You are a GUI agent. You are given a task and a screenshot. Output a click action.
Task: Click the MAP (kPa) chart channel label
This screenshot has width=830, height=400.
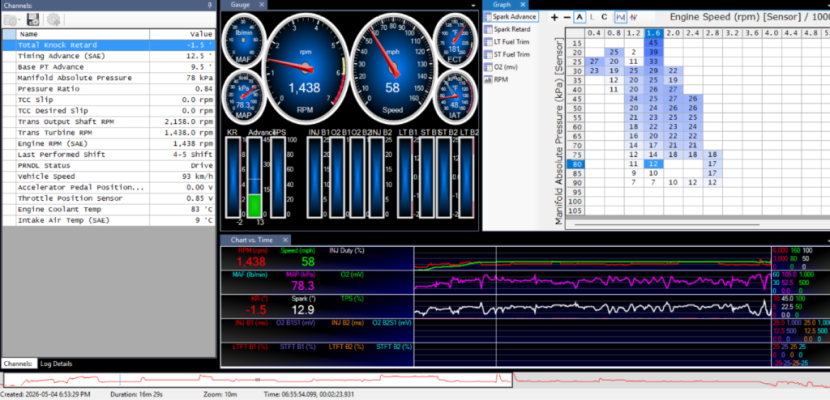click(x=302, y=275)
